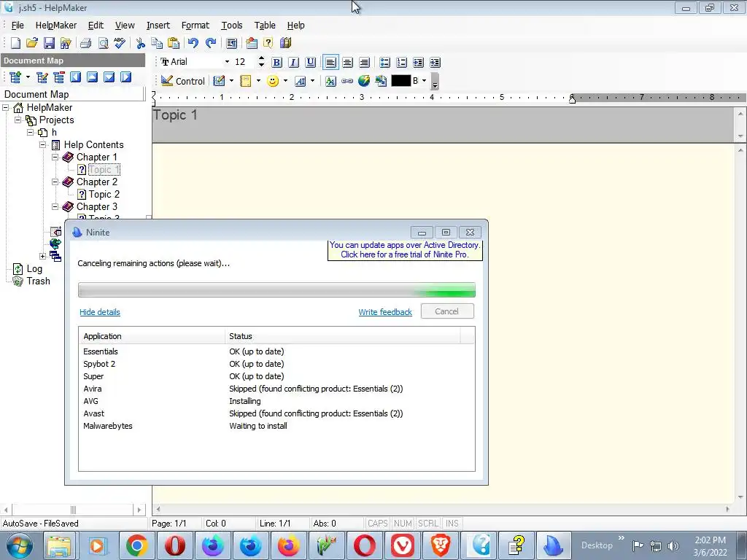Collapse the Chapter 2 tree node
The height and width of the screenshot is (560, 747).
pyautogui.click(x=55, y=182)
